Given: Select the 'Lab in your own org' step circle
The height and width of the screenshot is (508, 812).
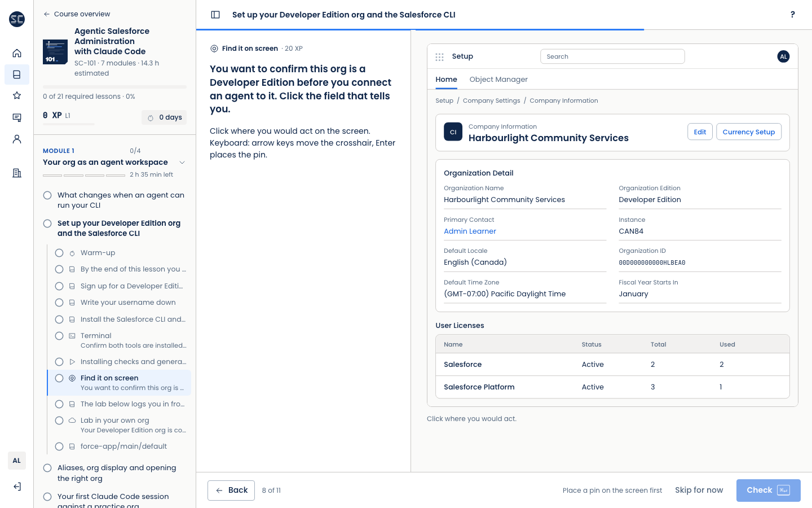Looking at the screenshot, I should tap(59, 421).
